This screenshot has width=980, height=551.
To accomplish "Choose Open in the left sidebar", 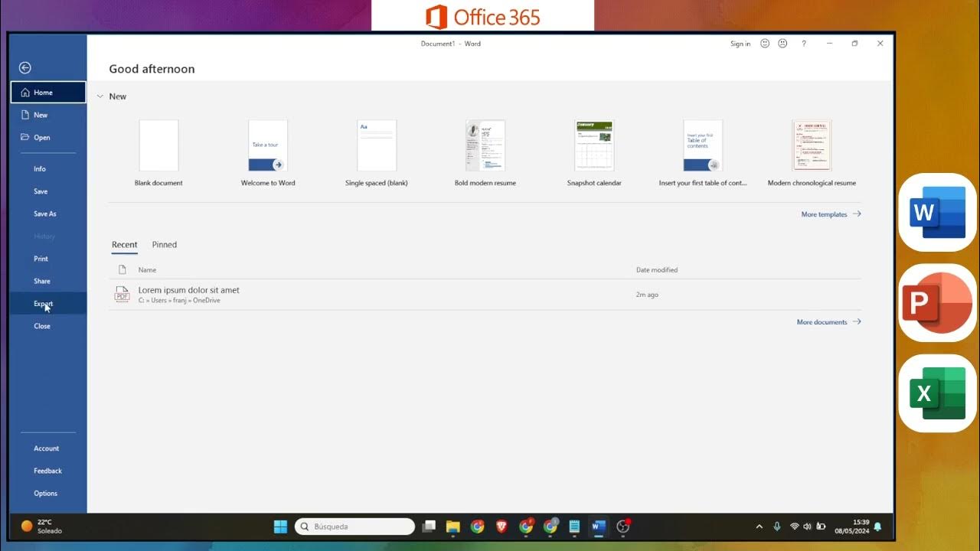I will tap(48, 138).
